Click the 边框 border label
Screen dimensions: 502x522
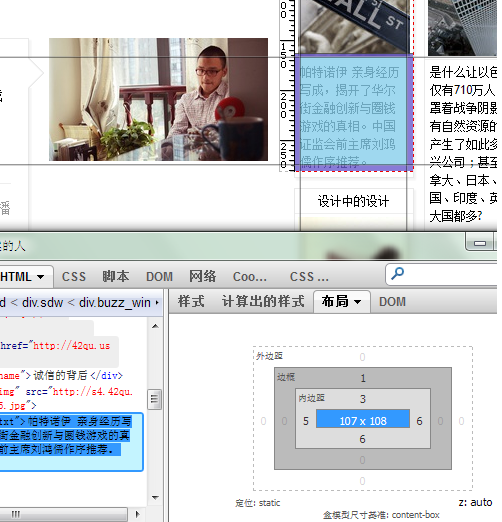[286, 377]
